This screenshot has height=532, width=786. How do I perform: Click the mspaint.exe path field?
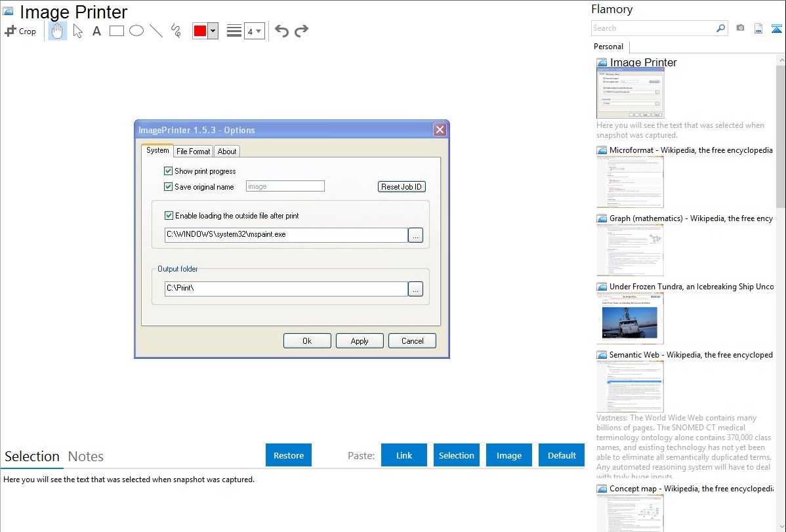(286, 235)
